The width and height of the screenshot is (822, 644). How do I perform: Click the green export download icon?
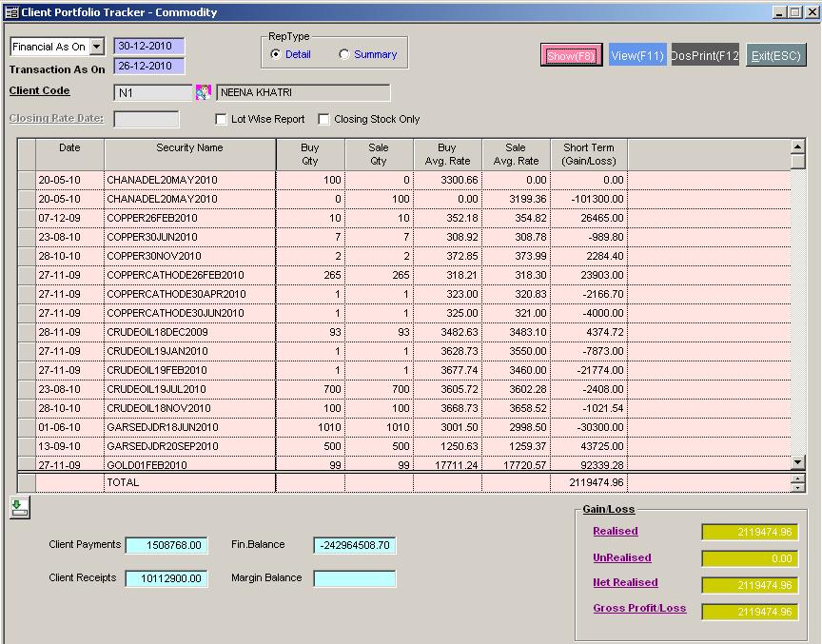point(19,508)
